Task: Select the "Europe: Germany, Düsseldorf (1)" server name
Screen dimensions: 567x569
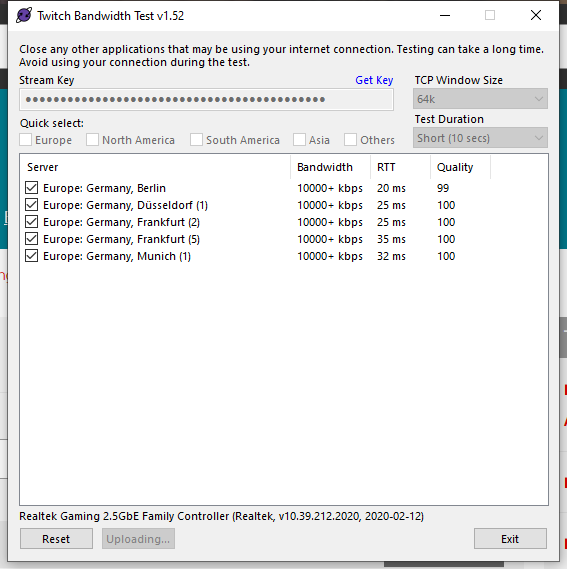Action: click(x=125, y=205)
